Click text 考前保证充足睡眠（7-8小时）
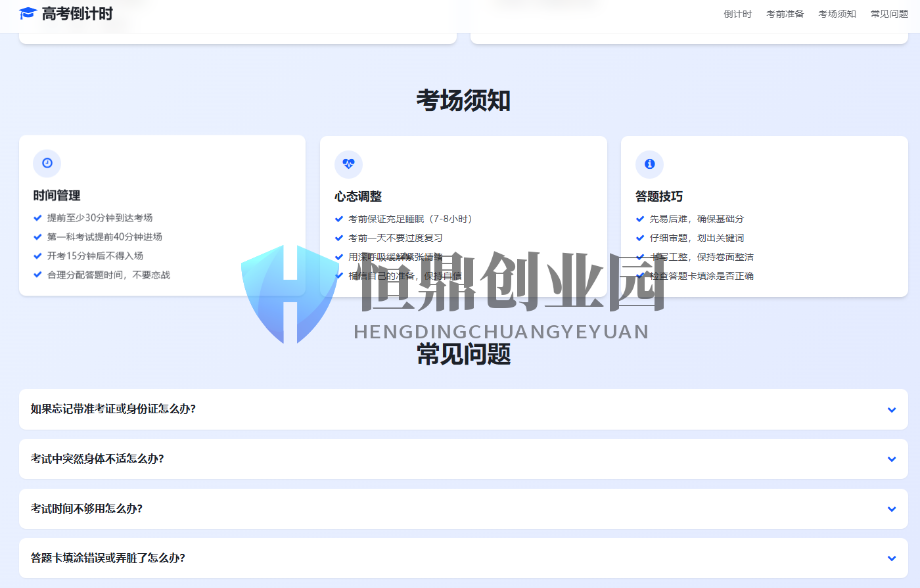920x588 pixels. 412,219
